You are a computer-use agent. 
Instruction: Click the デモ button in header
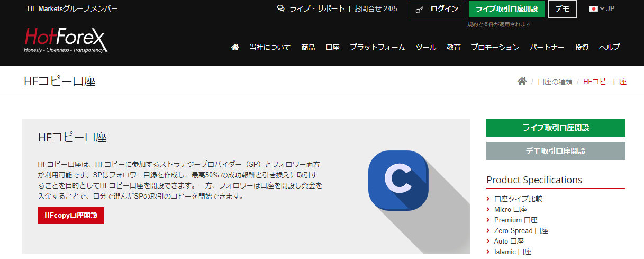point(563,9)
